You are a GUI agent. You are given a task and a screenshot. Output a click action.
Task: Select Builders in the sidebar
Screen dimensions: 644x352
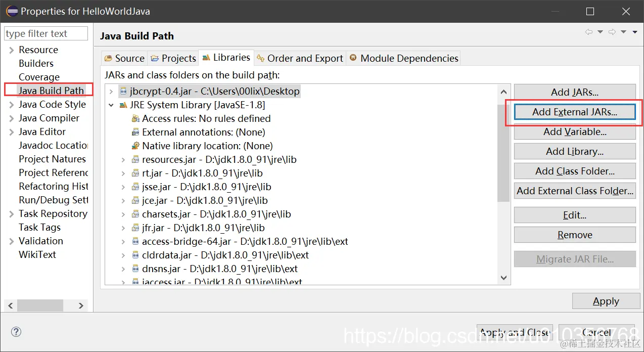click(x=36, y=64)
